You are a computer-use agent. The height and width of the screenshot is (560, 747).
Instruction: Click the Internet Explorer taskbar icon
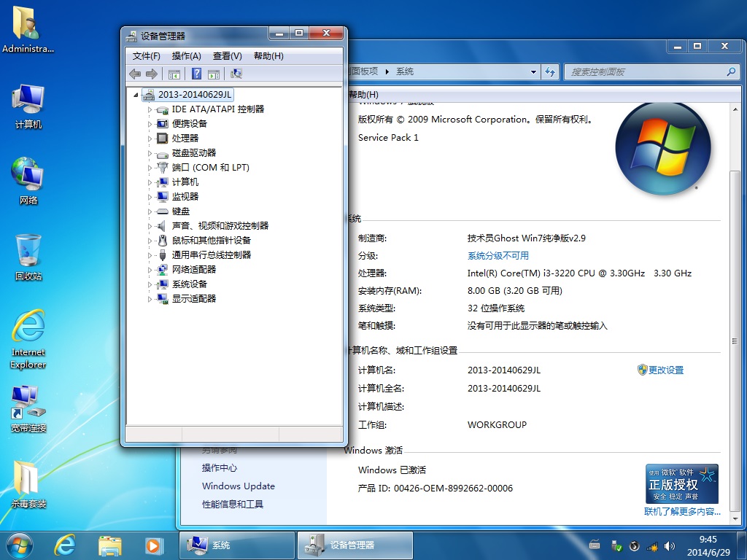pos(65,545)
